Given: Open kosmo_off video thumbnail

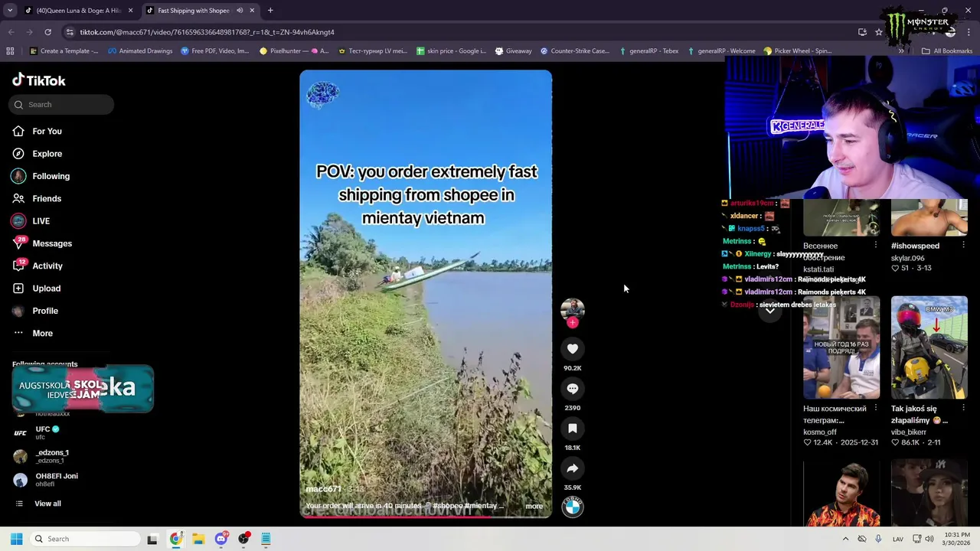Looking at the screenshot, I should click(841, 347).
